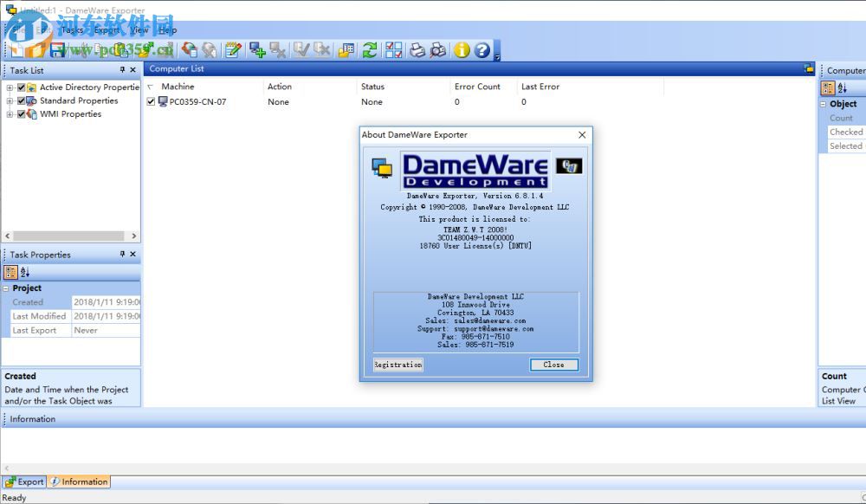Click the Registration button in About dialog
Screen dimensions: 866x504
pos(397,365)
